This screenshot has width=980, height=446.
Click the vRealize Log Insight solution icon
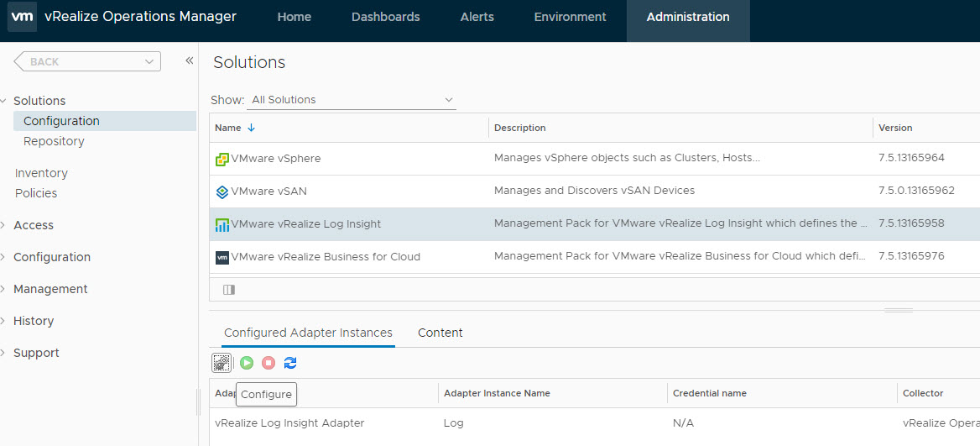222,225
